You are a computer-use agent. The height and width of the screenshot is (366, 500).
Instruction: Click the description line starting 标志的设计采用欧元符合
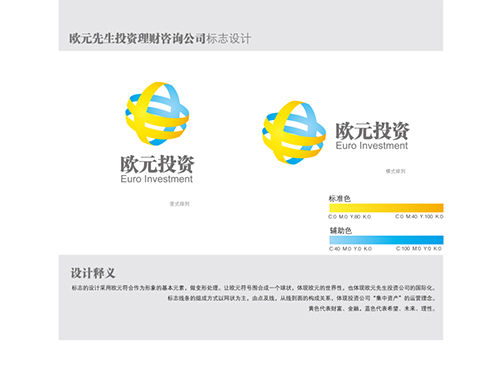[253, 288]
